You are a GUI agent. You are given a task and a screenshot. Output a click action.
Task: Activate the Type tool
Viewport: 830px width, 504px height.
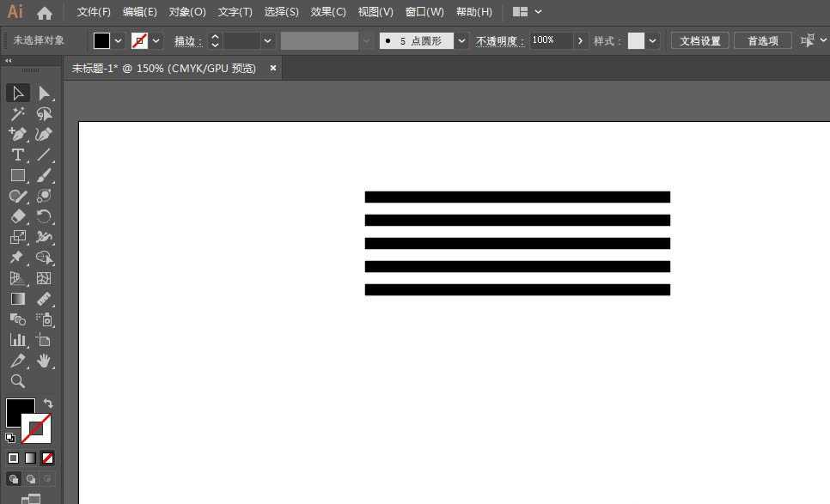[x=17, y=155]
